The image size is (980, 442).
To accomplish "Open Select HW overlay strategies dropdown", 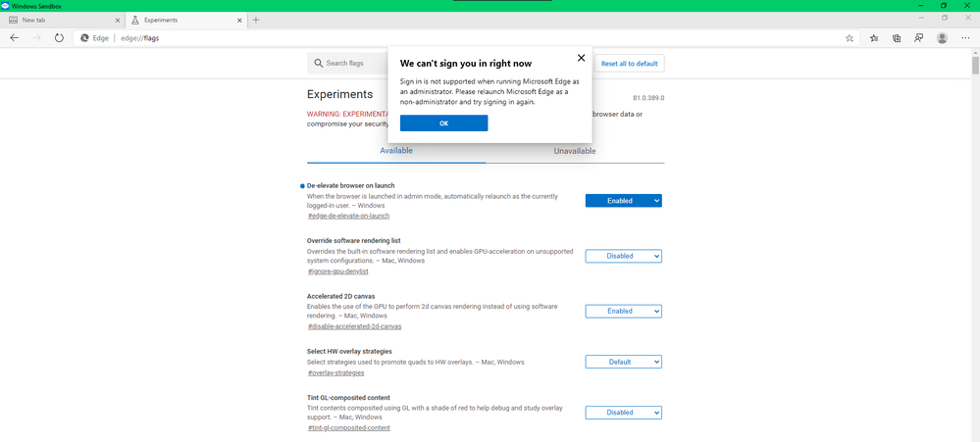I will (x=623, y=362).
